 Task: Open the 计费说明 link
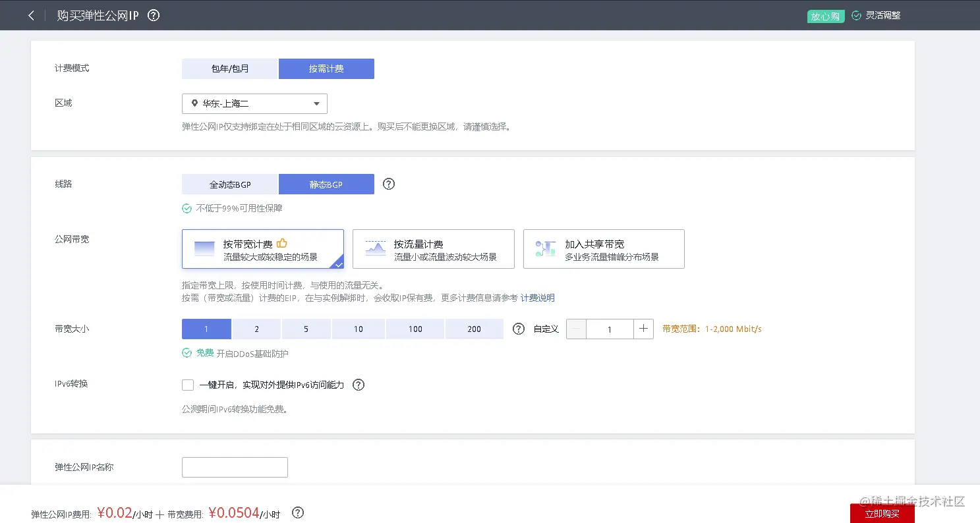point(538,298)
